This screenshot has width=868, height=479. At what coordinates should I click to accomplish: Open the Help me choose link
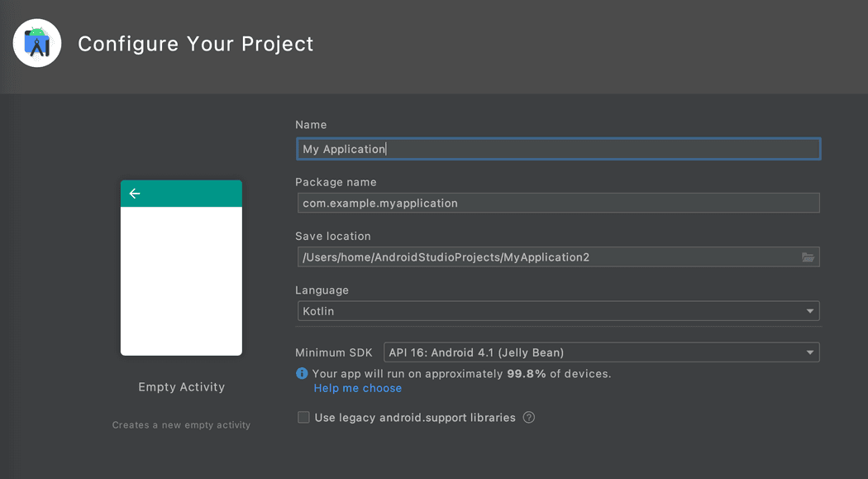[357, 388]
